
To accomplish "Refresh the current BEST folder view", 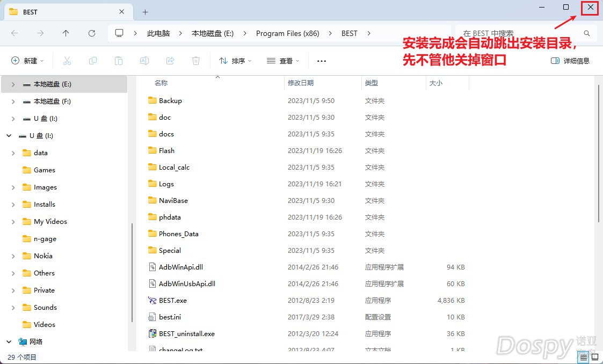I will [91, 33].
